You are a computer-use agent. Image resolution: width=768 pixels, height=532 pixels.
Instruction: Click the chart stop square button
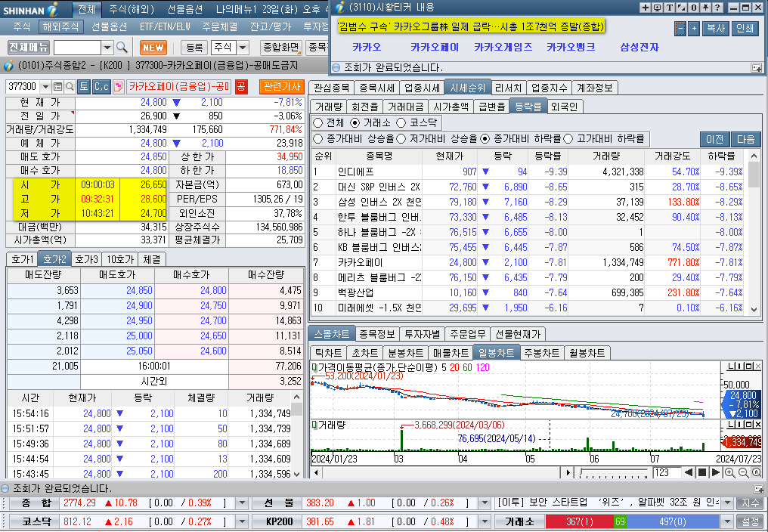click(x=702, y=473)
